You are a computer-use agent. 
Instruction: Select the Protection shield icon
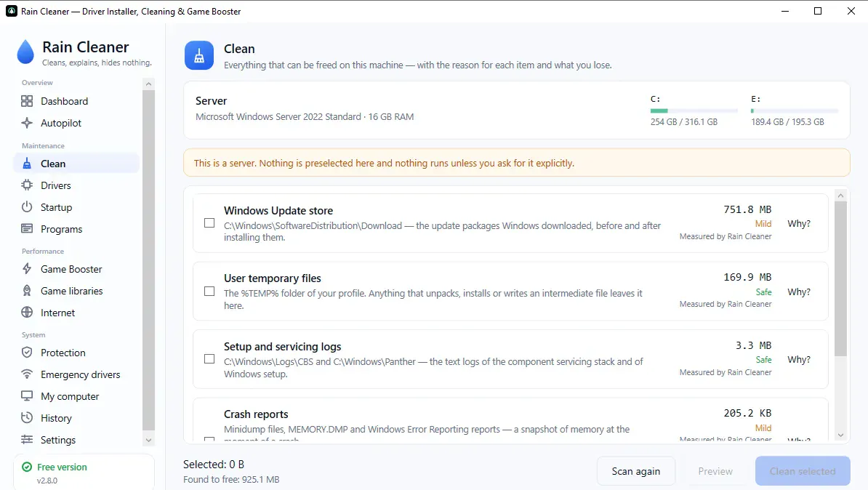[x=27, y=352]
